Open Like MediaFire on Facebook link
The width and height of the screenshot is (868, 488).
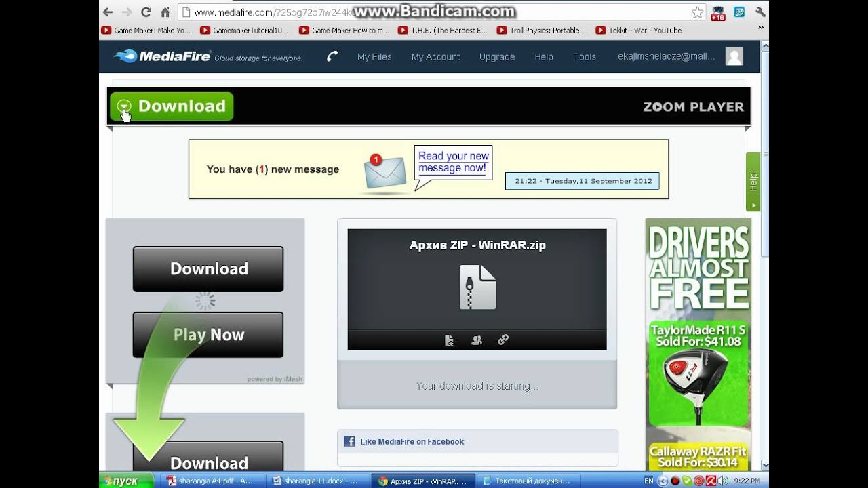pos(412,441)
